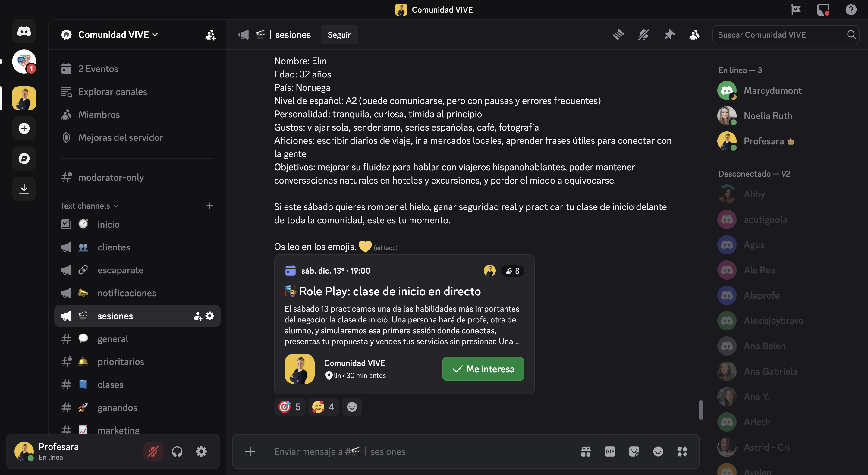Toggle the microphone mute button

click(153, 451)
